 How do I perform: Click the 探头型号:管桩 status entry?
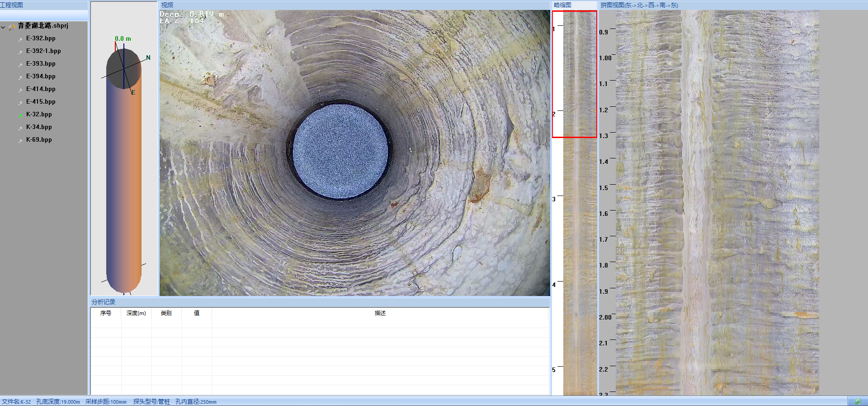[151, 402]
